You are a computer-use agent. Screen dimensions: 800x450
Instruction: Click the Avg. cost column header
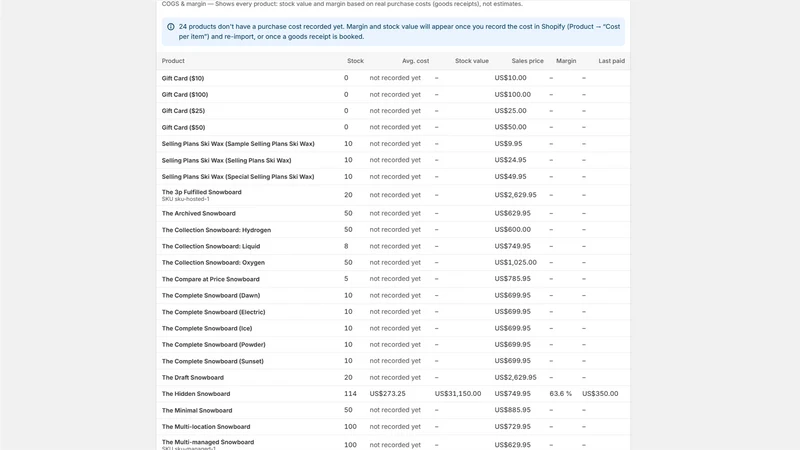(x=415, y=61)
